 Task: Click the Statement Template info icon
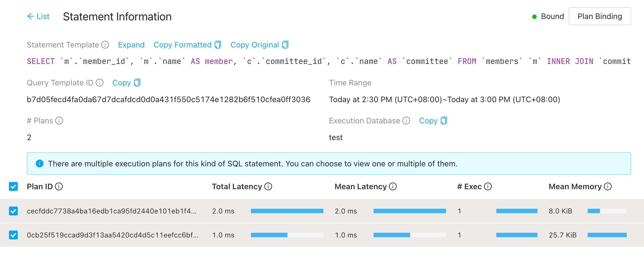pos(105,45)
